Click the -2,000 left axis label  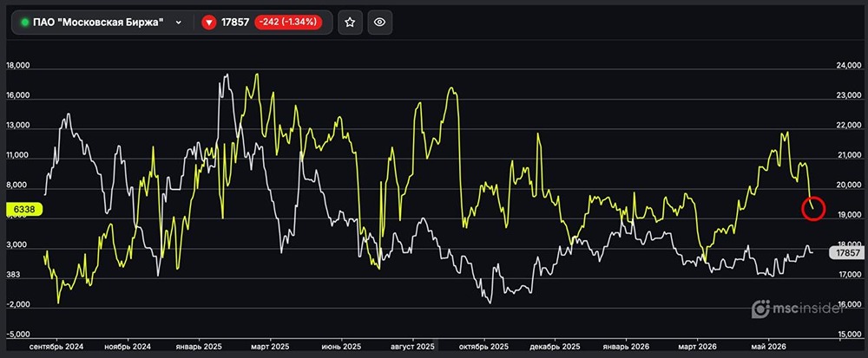tap(17, 304)
